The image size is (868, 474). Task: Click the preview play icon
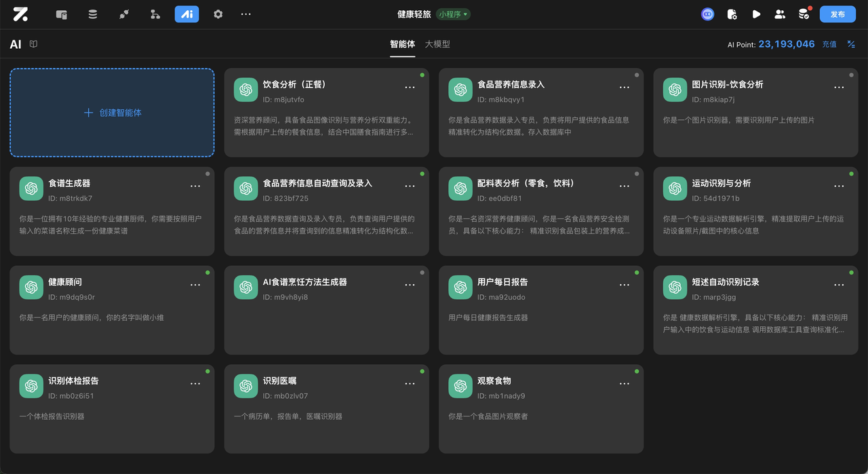point(756,14)
